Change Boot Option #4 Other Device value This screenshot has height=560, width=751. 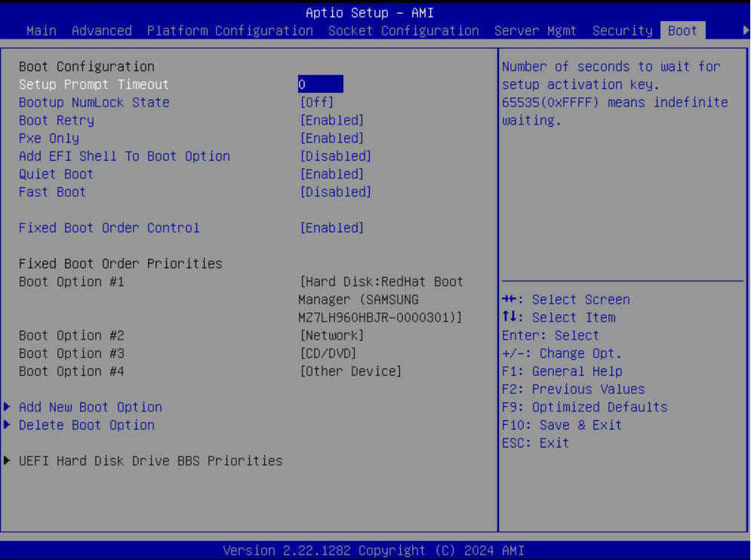pyautogui.click(x=350, y=371)
